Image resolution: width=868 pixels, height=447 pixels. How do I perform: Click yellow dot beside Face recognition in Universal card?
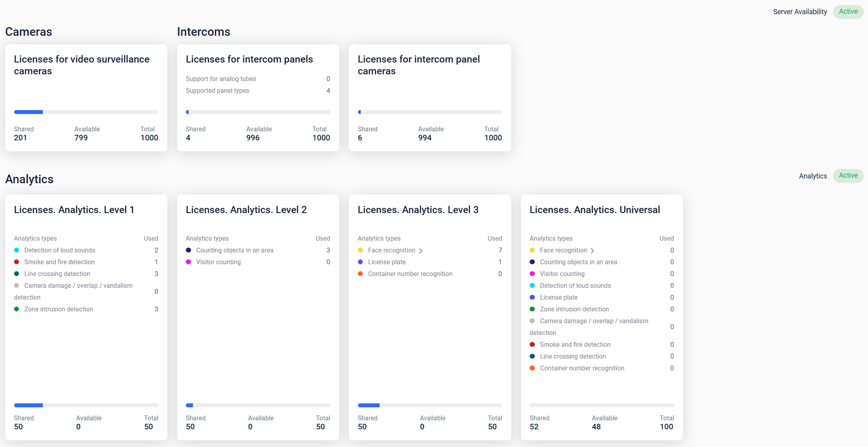(532, 250)
